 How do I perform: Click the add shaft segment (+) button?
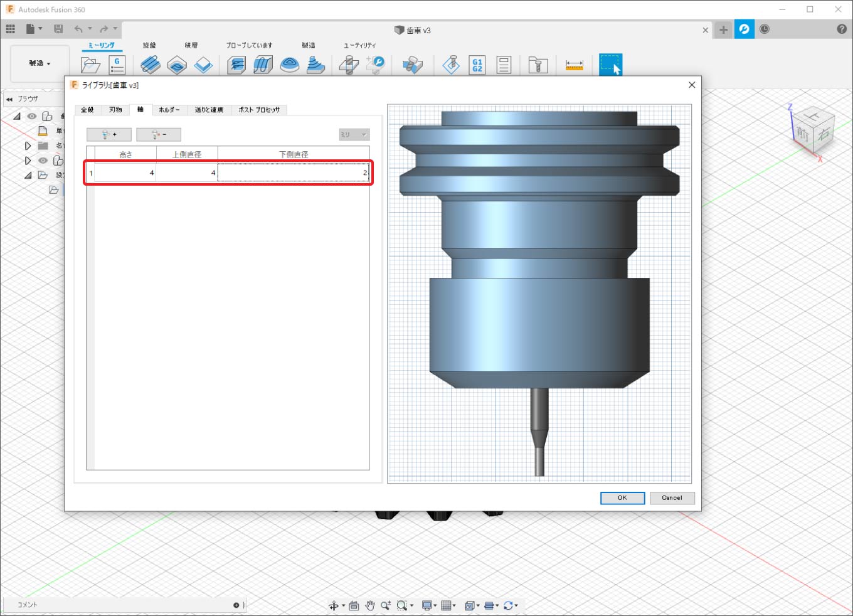coord(109,135)
